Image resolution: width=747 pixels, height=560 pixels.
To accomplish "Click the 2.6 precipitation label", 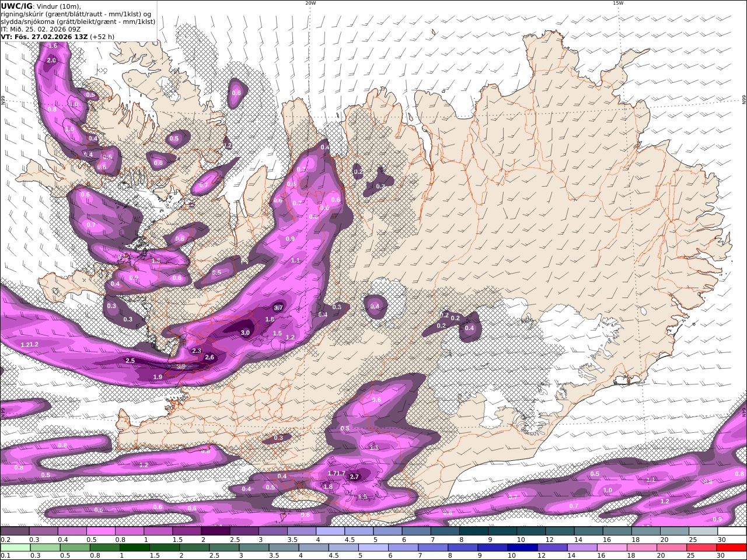I will (210, 357).
